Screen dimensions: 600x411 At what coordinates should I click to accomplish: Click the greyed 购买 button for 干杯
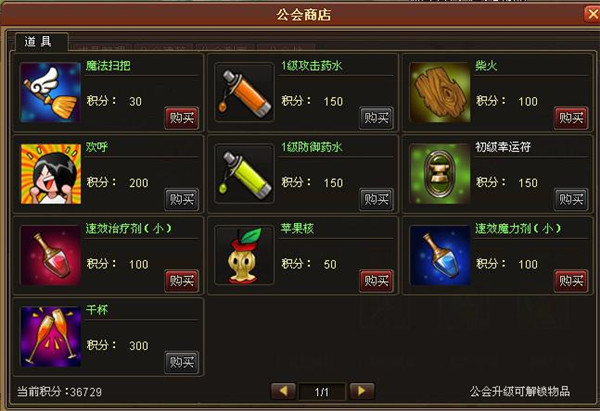(182, 362)
